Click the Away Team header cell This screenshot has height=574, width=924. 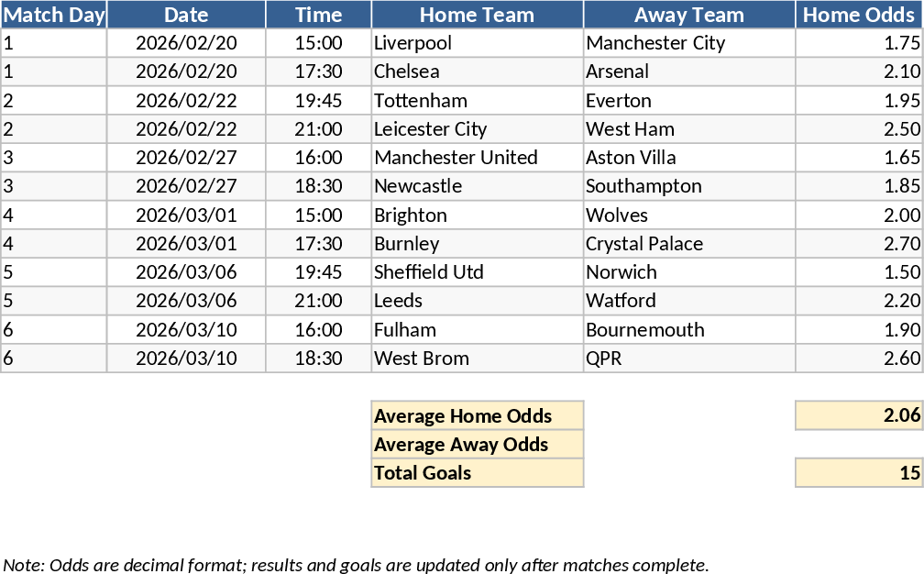point(688,15)
